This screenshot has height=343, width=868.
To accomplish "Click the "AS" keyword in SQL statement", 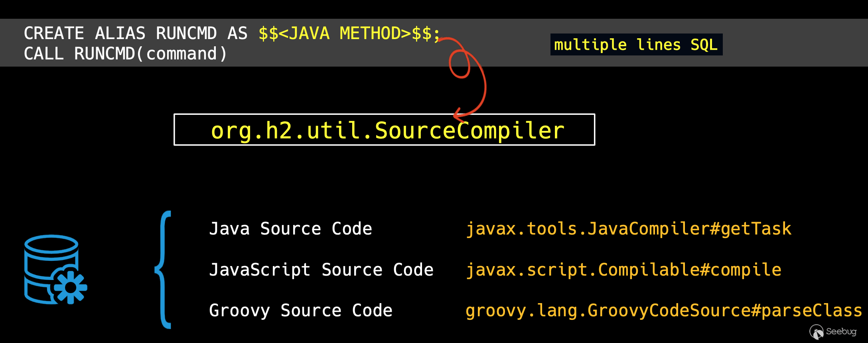I will tap(237, 33).
